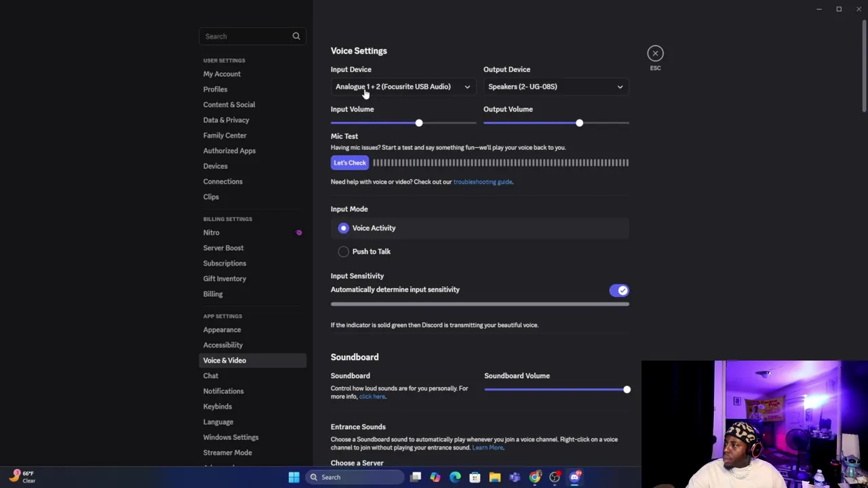Open Language settings

coord(218,422)
